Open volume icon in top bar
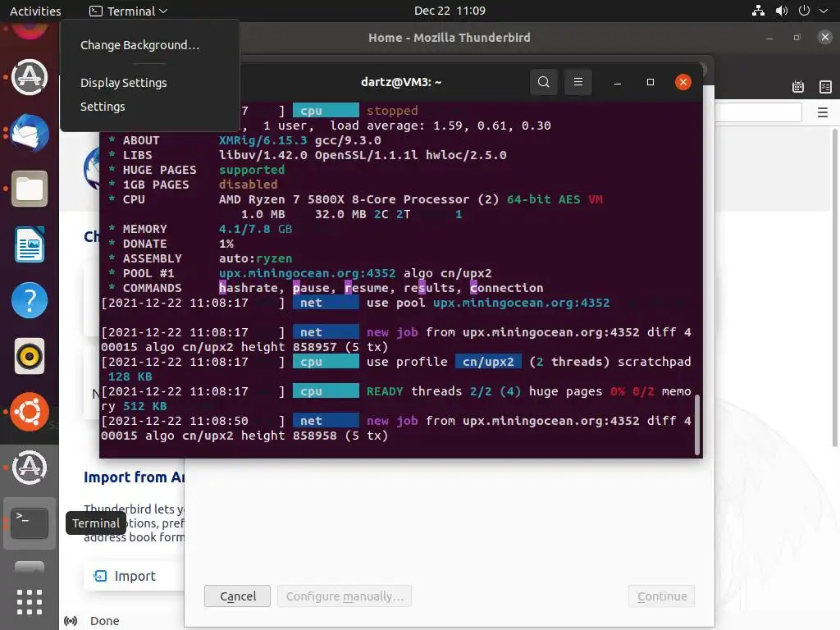840x630 pixels. [x=782, y=11]
